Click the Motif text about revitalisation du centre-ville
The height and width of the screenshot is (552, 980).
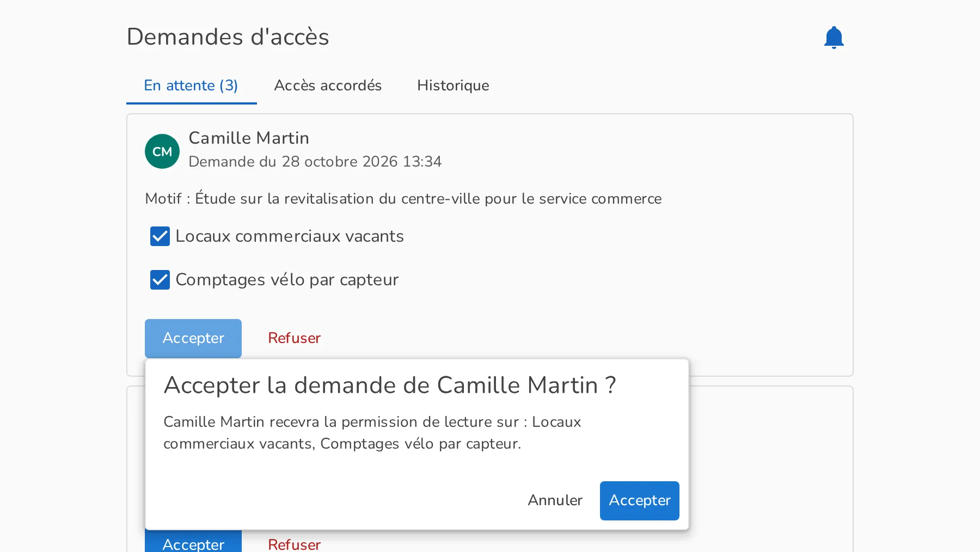(x=403, y=198)
